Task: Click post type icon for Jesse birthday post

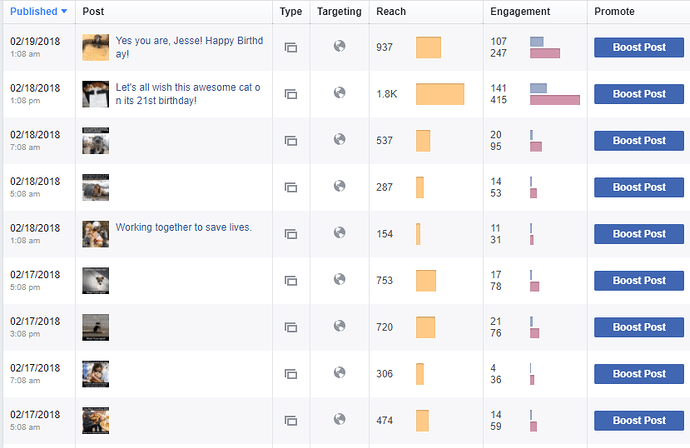Action: pyautogui.click(x=291, y=47)
